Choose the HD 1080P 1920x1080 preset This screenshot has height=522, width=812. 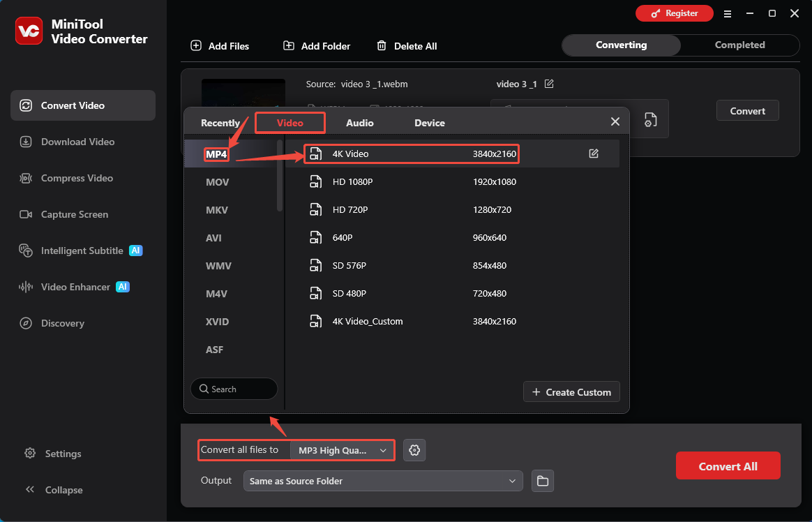click(x=453, y=181)
